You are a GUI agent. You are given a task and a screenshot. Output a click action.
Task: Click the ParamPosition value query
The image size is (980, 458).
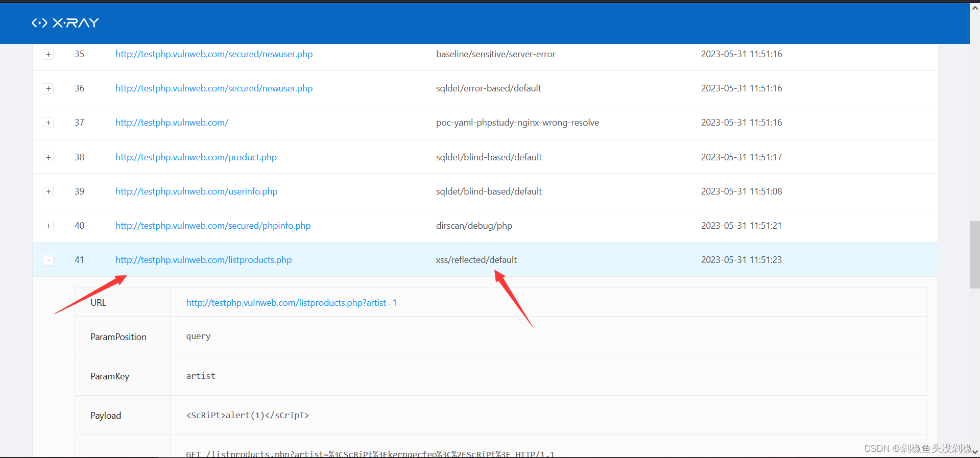(x=199, y=336)
